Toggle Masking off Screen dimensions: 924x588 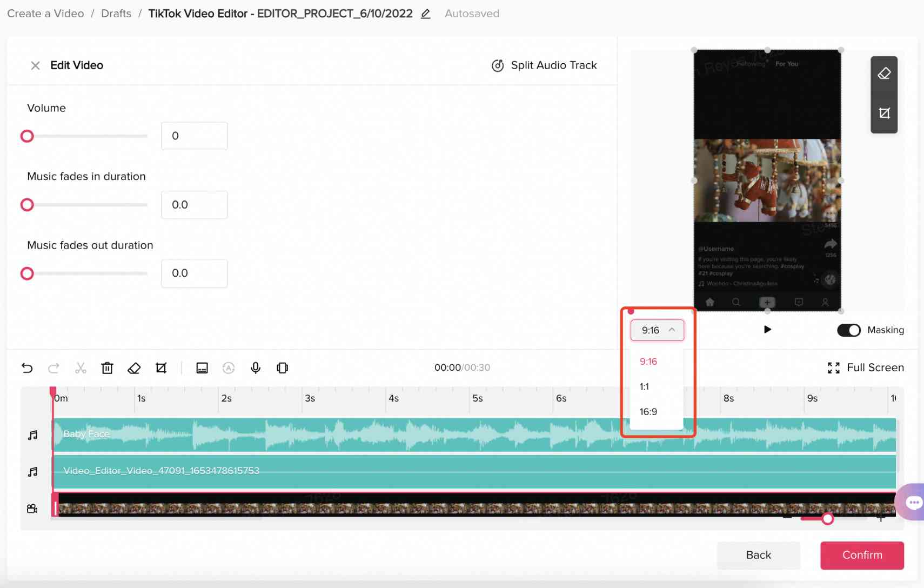click(x=848, y=330)
